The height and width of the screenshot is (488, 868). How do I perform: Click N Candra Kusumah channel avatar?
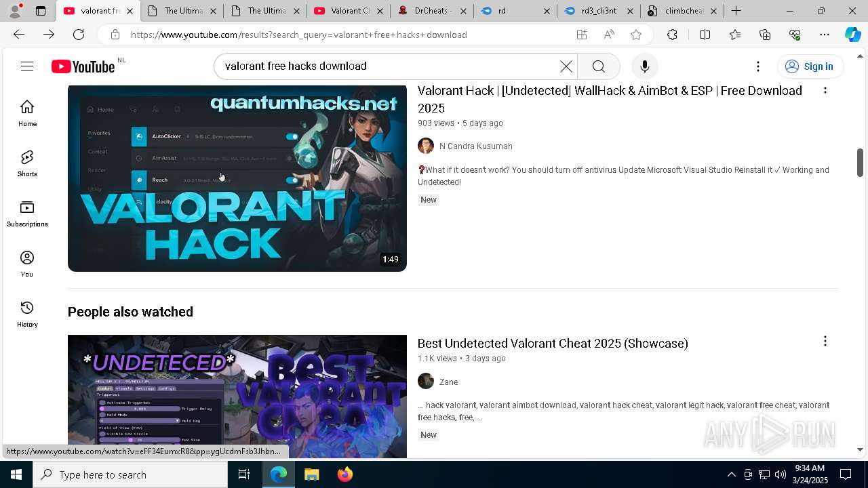[x=426, y=146]
